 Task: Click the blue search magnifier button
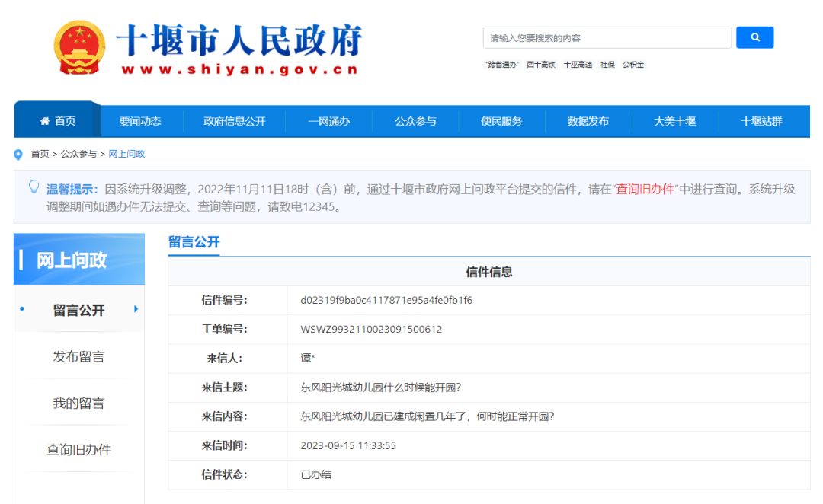pyautogui.click(x=754, y=37)
